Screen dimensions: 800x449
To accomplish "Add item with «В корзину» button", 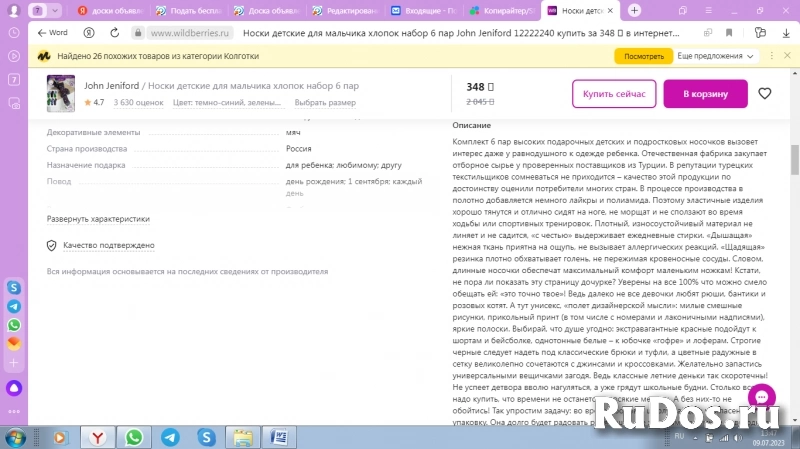I will [x=705, y=94].
